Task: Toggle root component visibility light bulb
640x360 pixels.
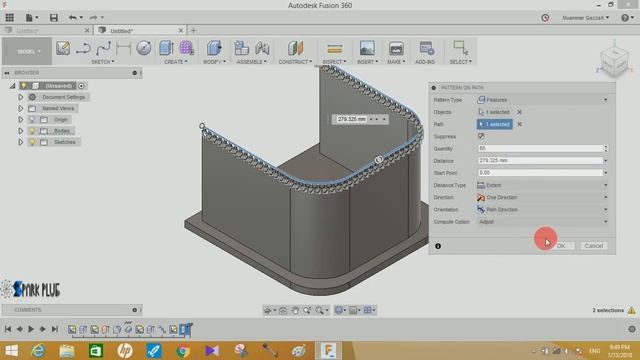Action: pyautogui.click(x=24, y=86)
